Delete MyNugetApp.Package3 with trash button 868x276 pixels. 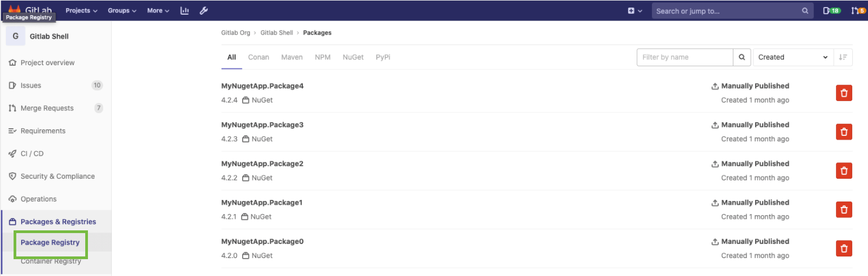(844, 132)
